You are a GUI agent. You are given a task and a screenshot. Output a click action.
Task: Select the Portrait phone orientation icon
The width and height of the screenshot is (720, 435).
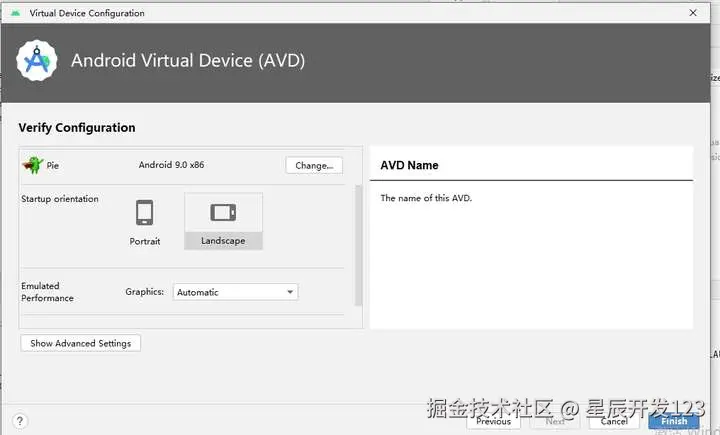coord(145,213)
